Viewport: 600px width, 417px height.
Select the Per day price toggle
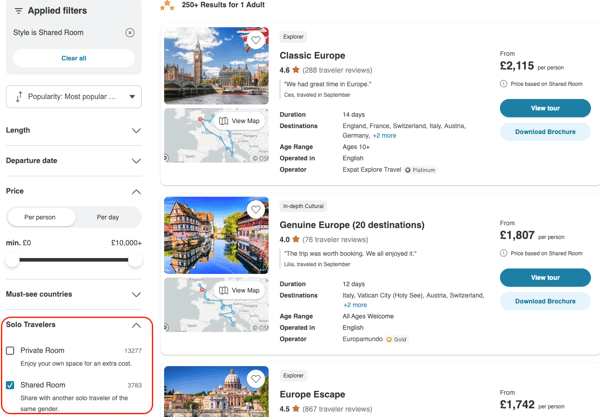[x=107, y=217]
